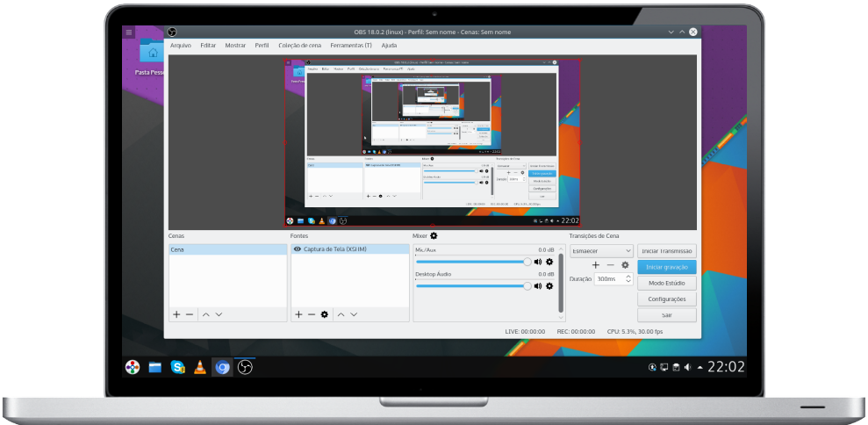The image size is (868, 425).
Task: Click the Sair button to exit
Action: [666, 315]
